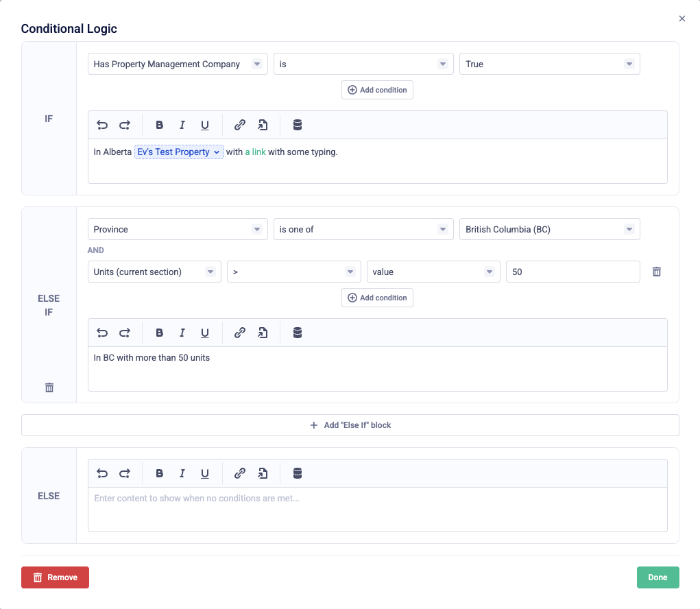The image size is (700, 609).
Task: Delete the Units condition row
Action: click(x=657, y=272)
